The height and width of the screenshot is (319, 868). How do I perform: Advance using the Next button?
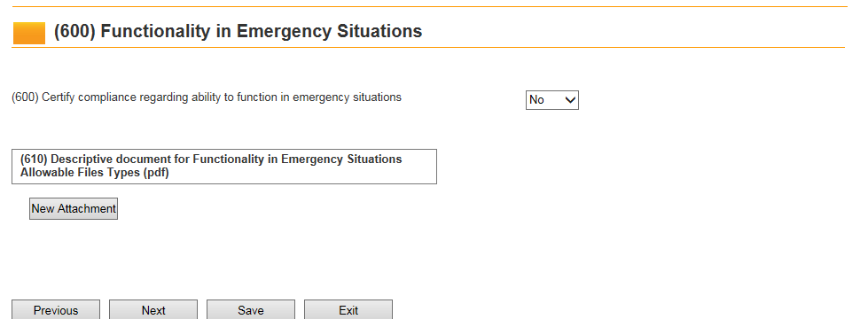pyautogui.click(x=153, y=310)
